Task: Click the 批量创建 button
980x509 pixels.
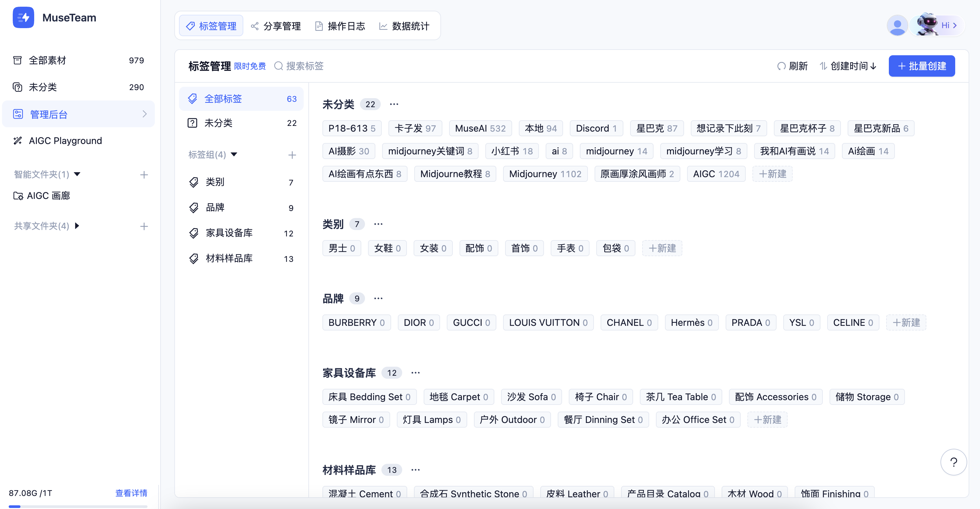Action: tap(921, 66)
